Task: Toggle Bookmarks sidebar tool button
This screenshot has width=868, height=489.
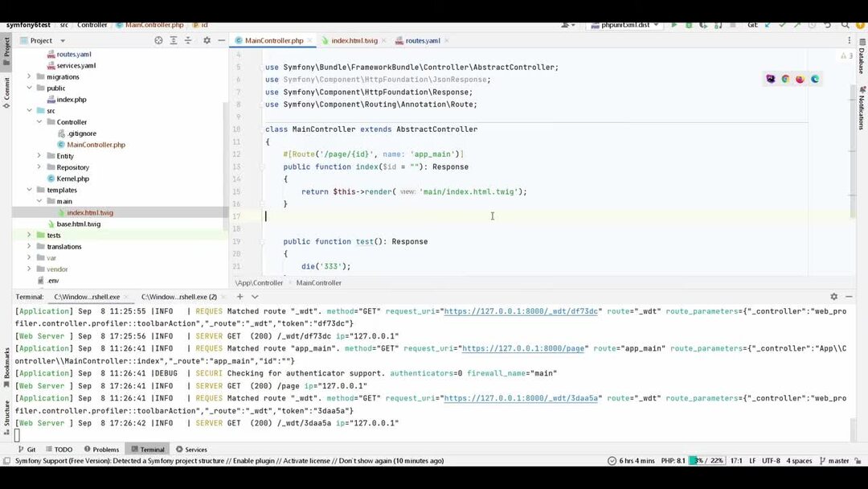Action: (6, 368)
